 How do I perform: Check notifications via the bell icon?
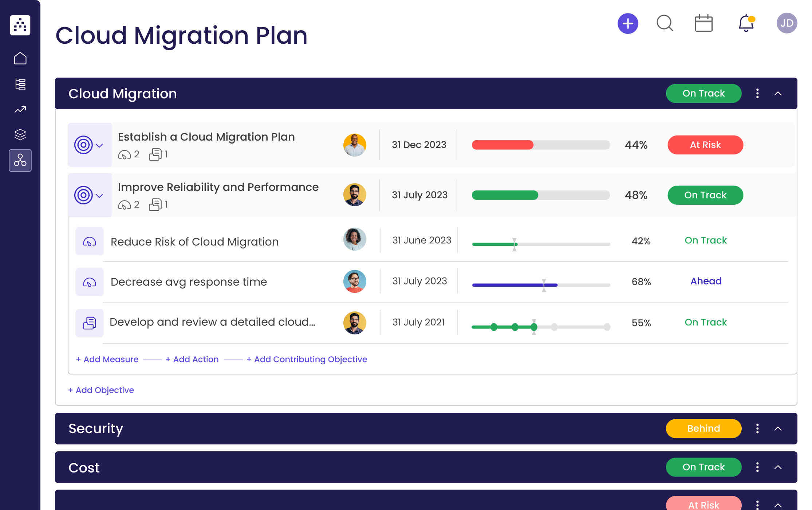click(745, 23)
